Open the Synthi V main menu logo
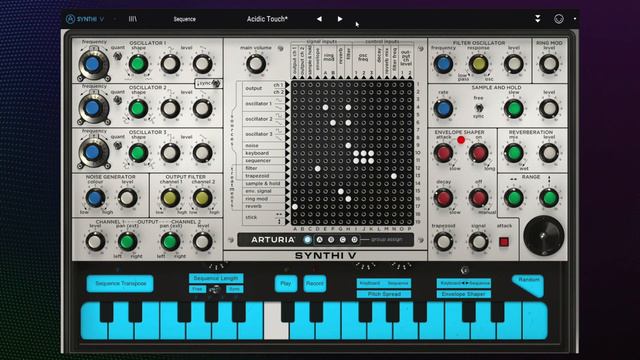This screenshot has height=360, width=640. (x=85, y=19)
